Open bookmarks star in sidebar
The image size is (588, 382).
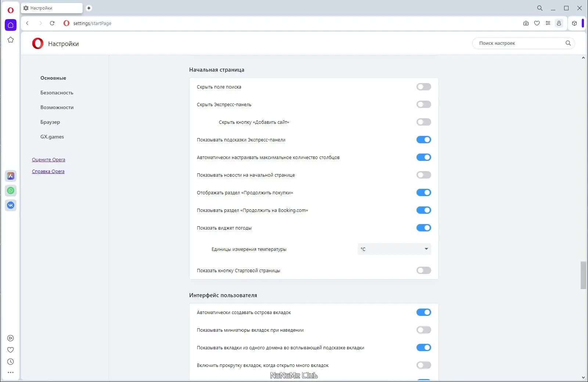click(11, 40)
